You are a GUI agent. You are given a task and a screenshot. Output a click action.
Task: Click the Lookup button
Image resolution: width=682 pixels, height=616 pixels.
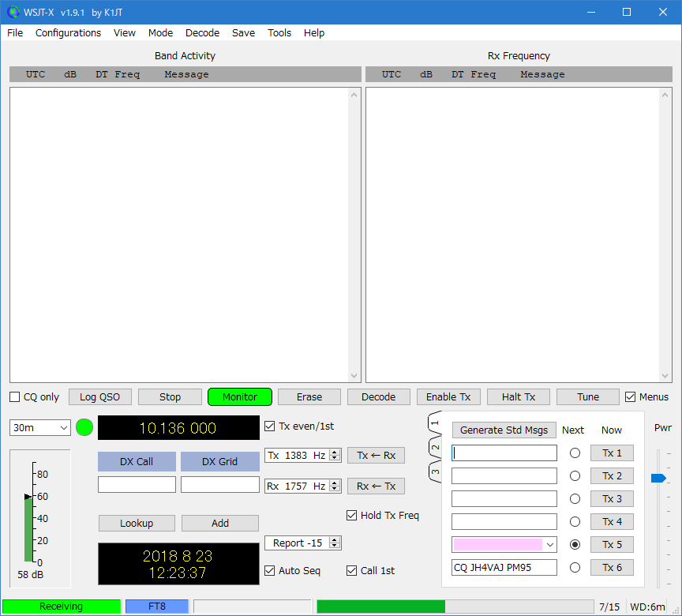coord(137,523)
